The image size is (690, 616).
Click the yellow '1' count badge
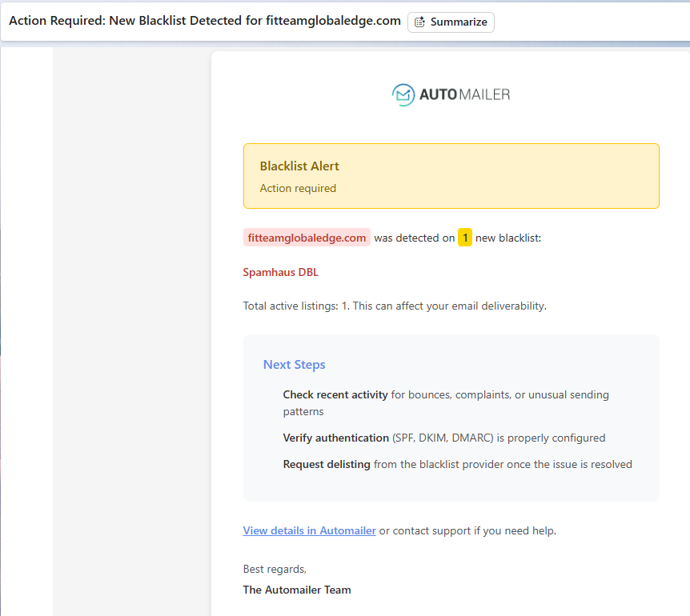point(465,238)
